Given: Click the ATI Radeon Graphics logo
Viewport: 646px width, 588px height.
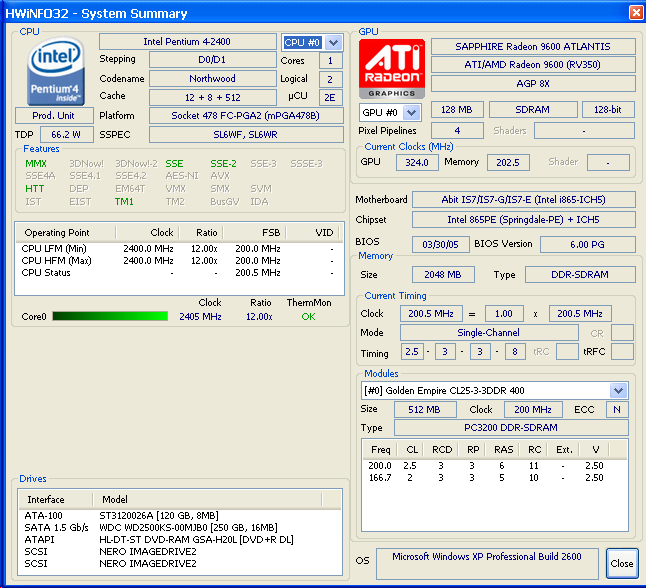Looking at the screenshot, I should pos(391,68).
